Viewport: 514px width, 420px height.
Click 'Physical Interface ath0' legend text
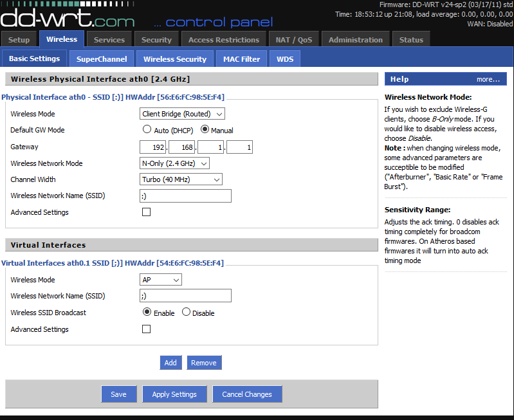point(113,97)
